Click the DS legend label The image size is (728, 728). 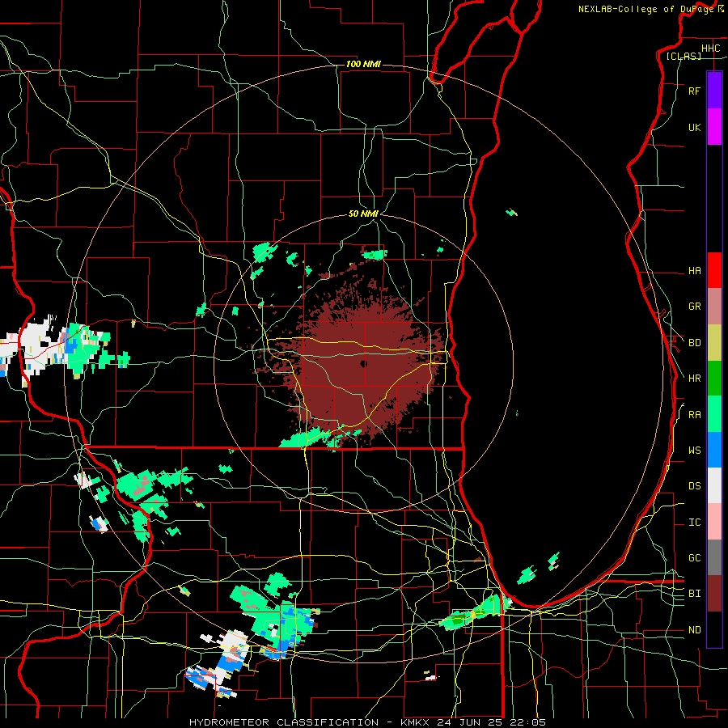pos(694,486)
